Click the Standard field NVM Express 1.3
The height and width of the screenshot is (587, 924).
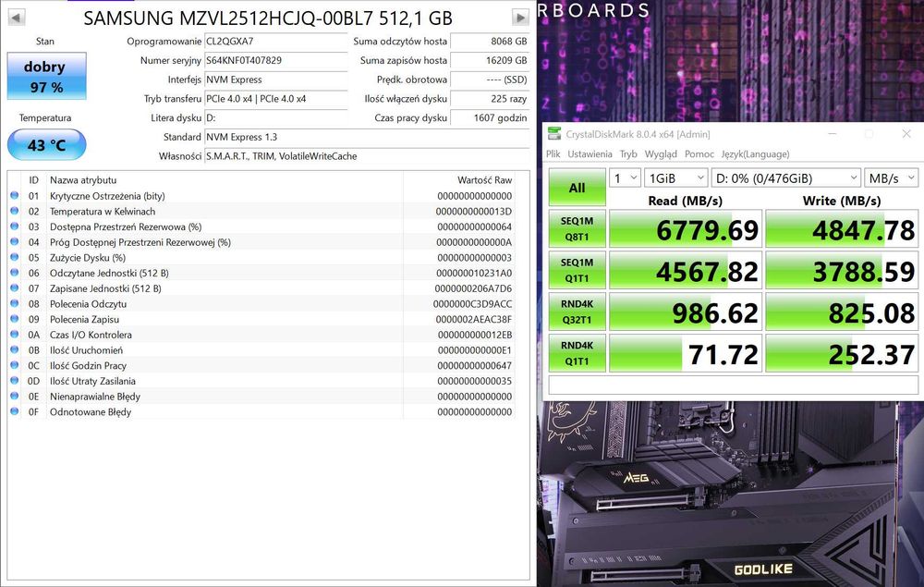(x=367, y=137)
